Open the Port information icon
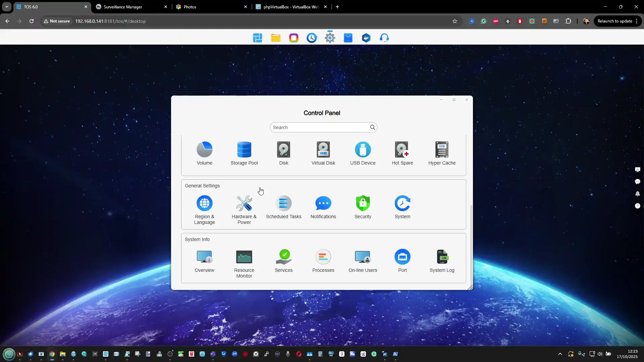Viewport: 644px width, 362px height. [402, 257]
